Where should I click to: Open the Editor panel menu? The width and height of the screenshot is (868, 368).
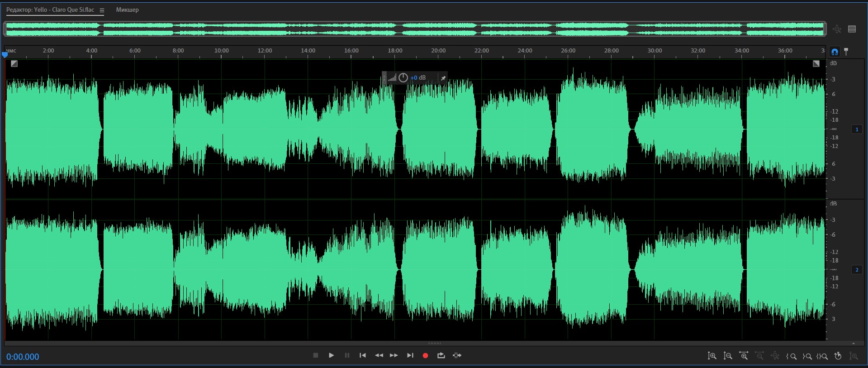coord(102,10)
